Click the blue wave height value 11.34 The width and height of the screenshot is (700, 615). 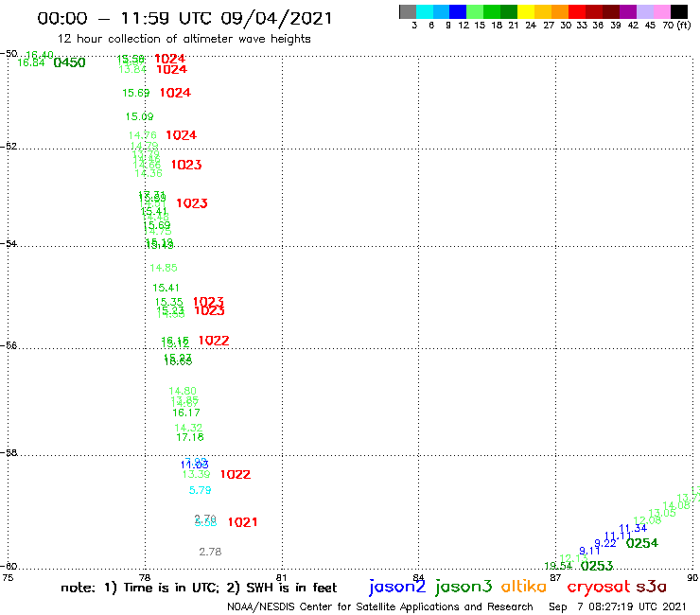click(633, 528)
